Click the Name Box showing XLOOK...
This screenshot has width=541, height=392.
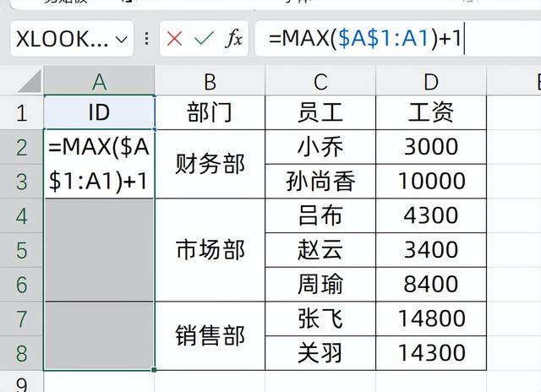click(72, 39)
